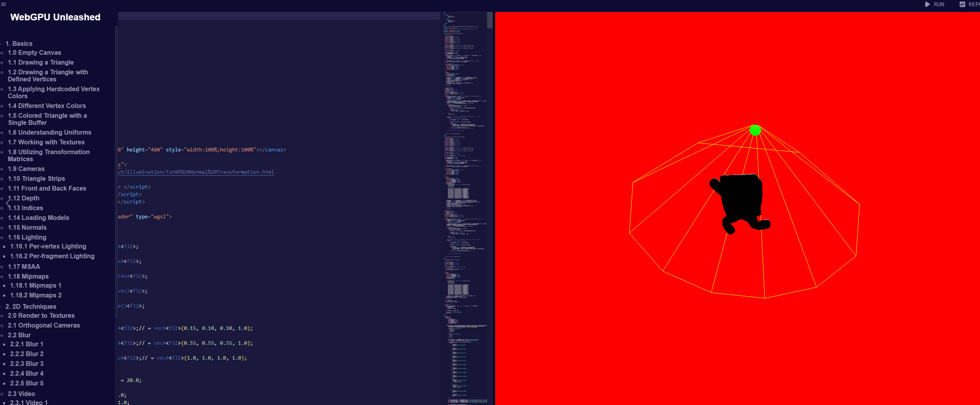The height and width of the screenshot is (405, 980).
Task: Go to 1.16.2 Per-fragment Lighting
Action: coord(52,256)
